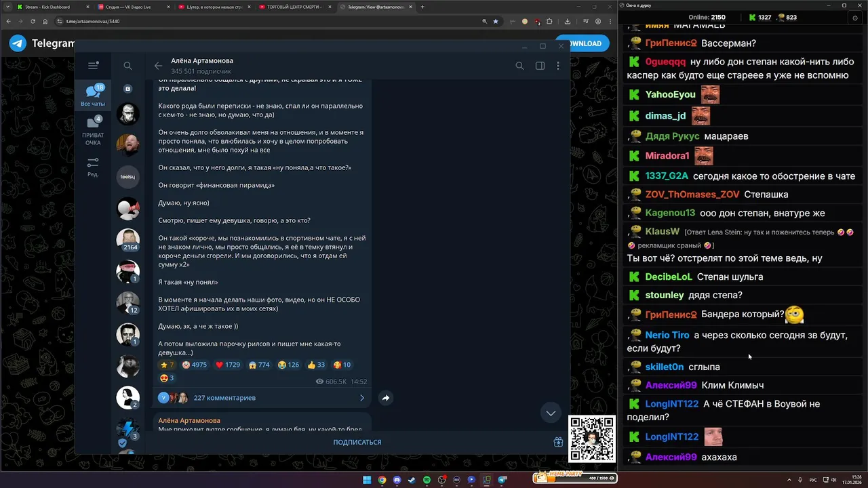Open 227 комментариев comments thread

(x=262, y=398)
